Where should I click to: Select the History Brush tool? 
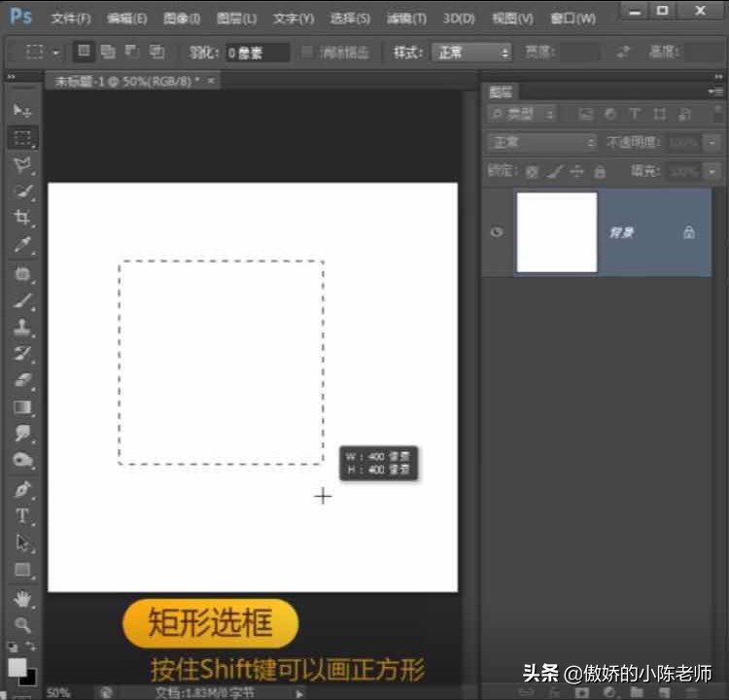(21, 354)
